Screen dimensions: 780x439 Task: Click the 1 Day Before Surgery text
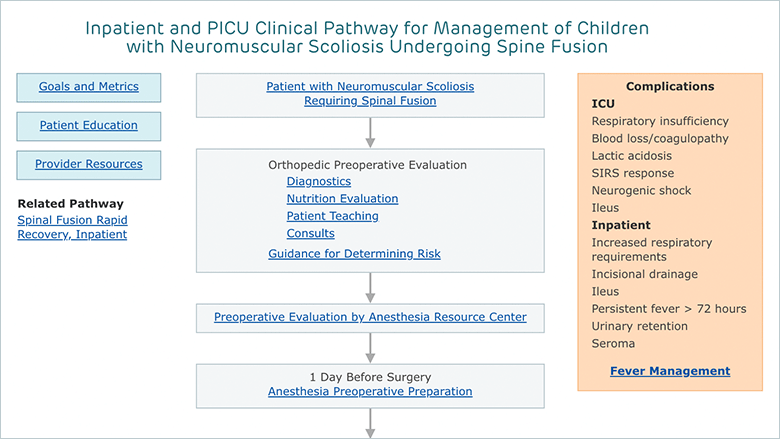pos(370,377)
